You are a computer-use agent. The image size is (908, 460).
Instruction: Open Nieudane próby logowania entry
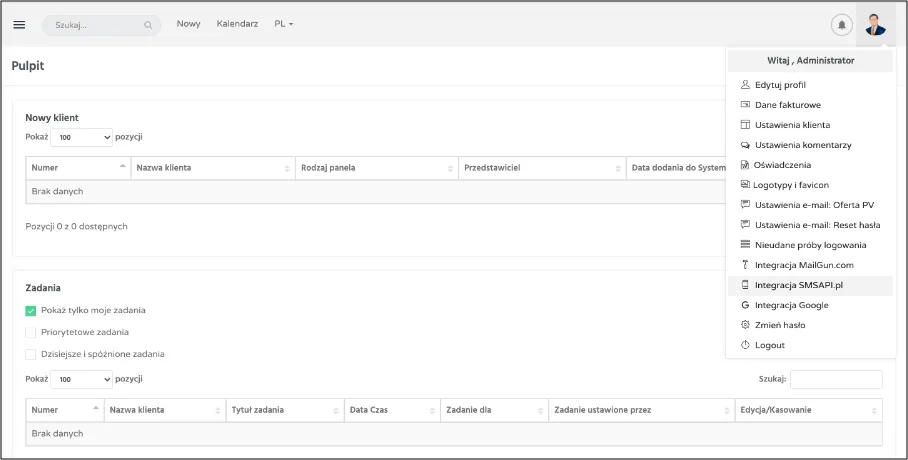click(x=810, y=244)
